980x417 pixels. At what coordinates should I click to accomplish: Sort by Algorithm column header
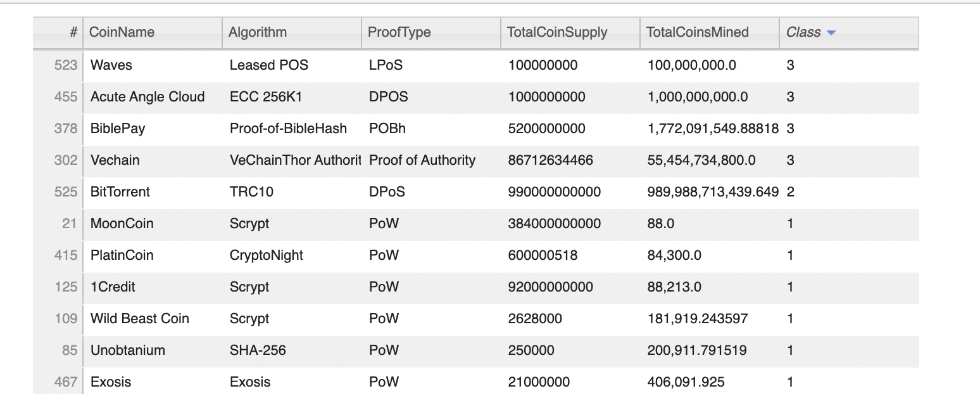pyautogui.click(x=292, y=32)
